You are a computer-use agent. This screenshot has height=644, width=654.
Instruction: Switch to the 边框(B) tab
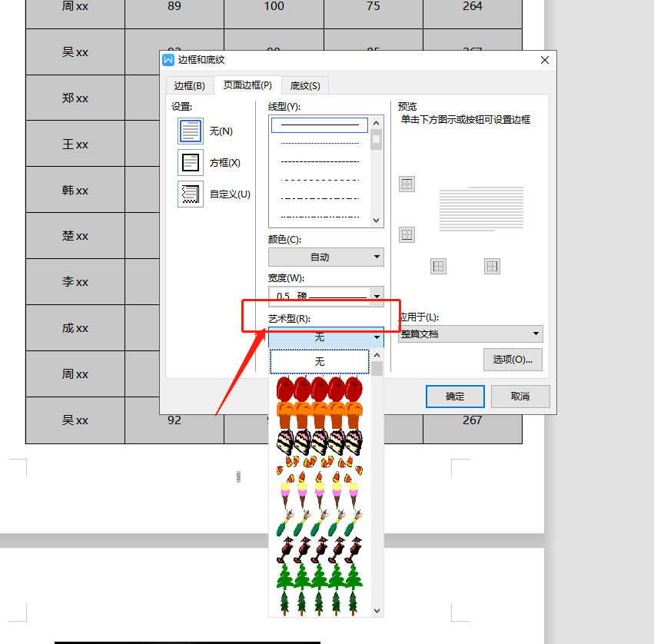pyautogui.click(x=189, y=85)
